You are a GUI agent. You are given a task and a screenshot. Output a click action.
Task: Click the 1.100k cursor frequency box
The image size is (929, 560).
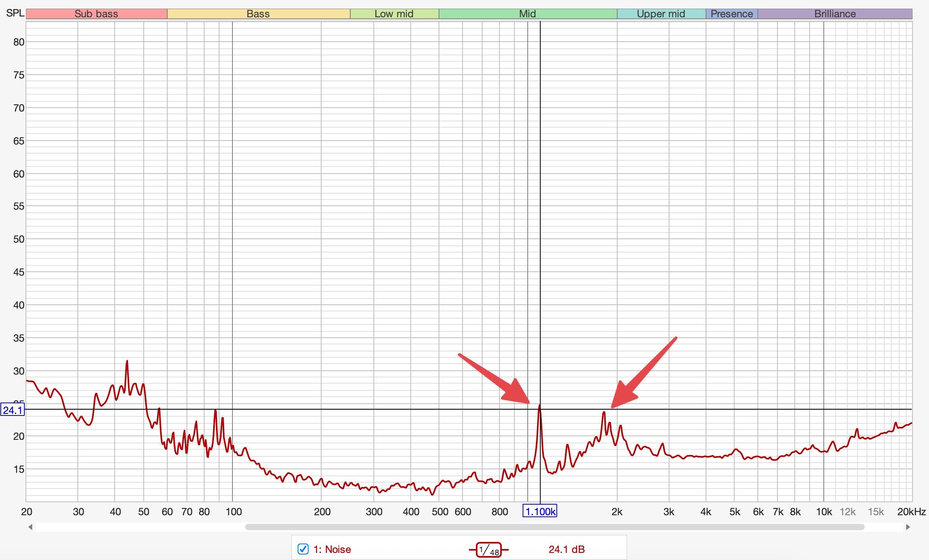click(540, 511)
